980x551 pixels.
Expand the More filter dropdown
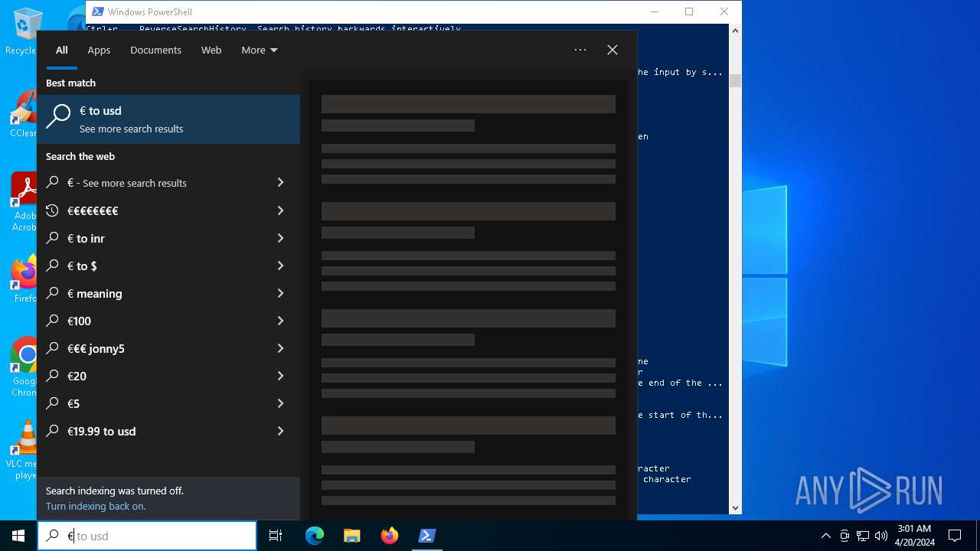click(260, 50)
